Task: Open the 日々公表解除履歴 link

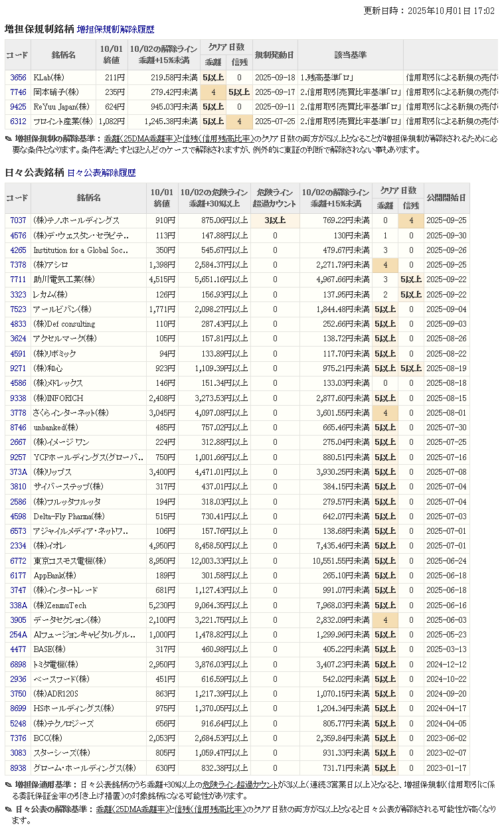Action: pyautogui.click(x=102, y=173)
